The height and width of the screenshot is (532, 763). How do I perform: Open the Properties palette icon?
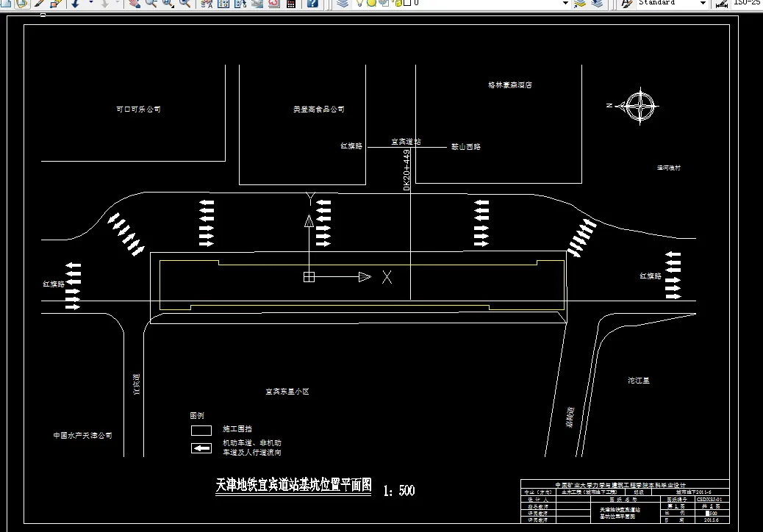coord(207,3)
